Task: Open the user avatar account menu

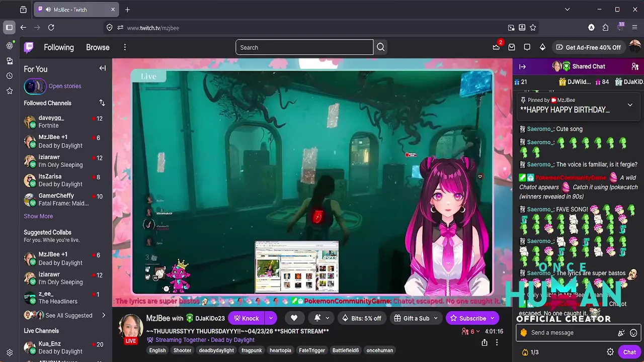Action: (634, 47)
